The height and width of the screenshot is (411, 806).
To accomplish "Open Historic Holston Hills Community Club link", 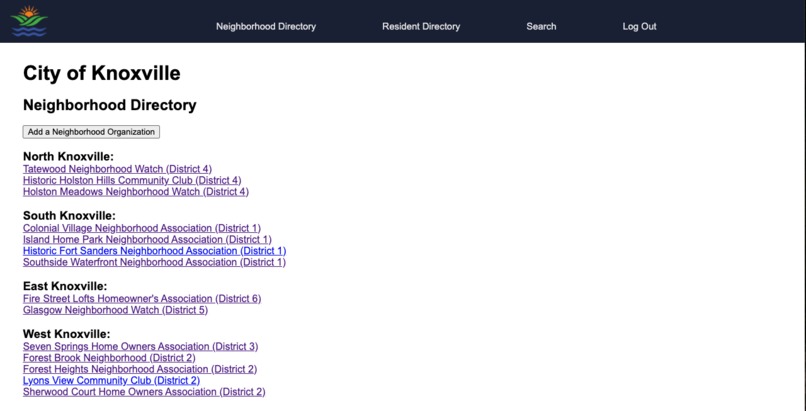I will (132, 180).
